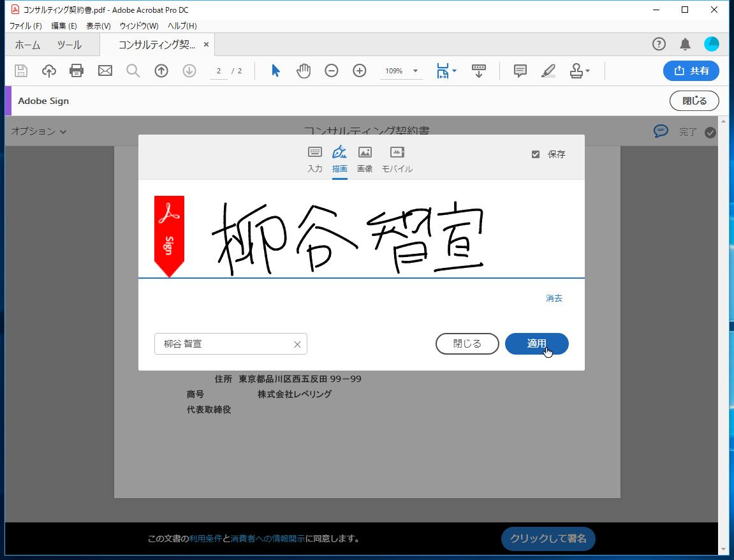
Task: Click the print icon in toolbar
Action: click(x=77, y=71)
